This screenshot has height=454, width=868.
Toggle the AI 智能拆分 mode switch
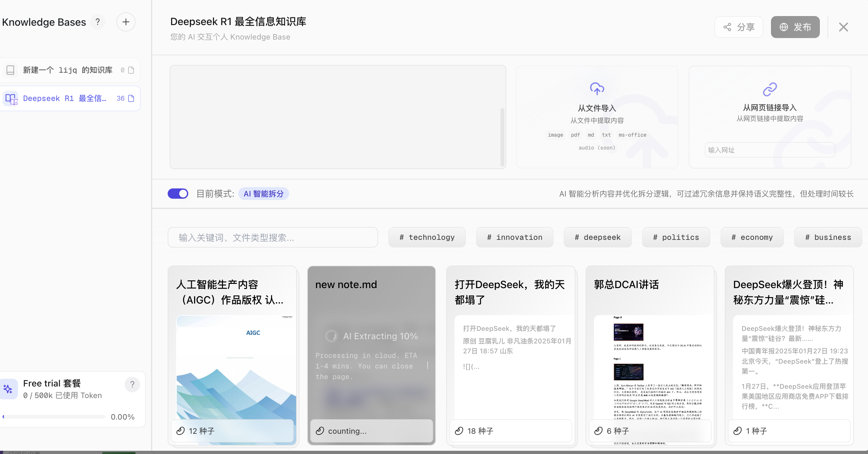(178, 194)
